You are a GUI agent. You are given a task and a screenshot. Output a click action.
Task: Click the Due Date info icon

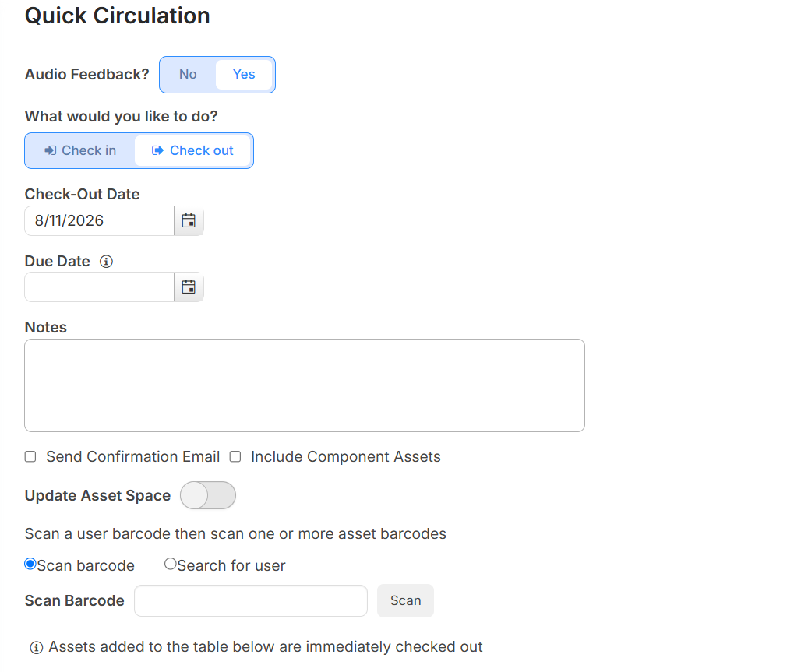point(106,262)
